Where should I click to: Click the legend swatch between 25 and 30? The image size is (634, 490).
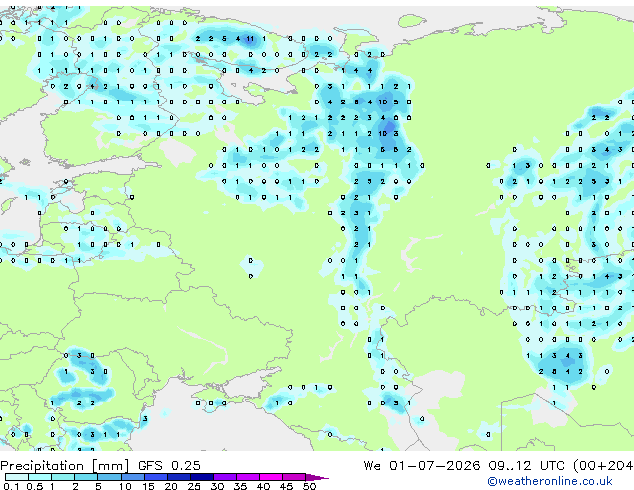click(201, 477)
